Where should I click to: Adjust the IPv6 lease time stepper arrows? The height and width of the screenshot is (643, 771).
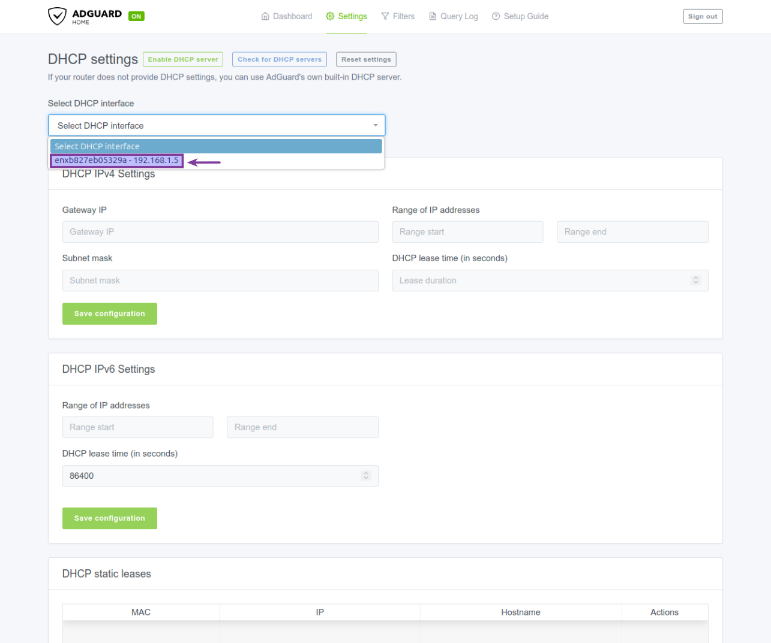click(366, 476)
